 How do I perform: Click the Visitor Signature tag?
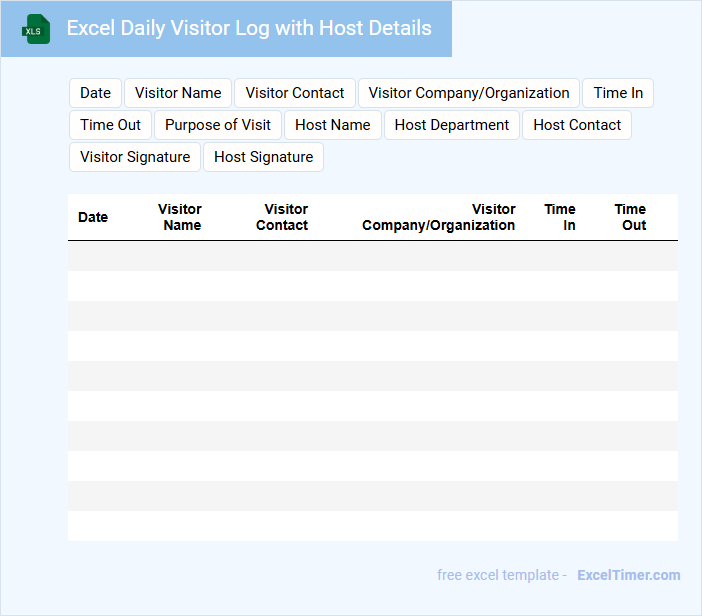pos(135,157)
